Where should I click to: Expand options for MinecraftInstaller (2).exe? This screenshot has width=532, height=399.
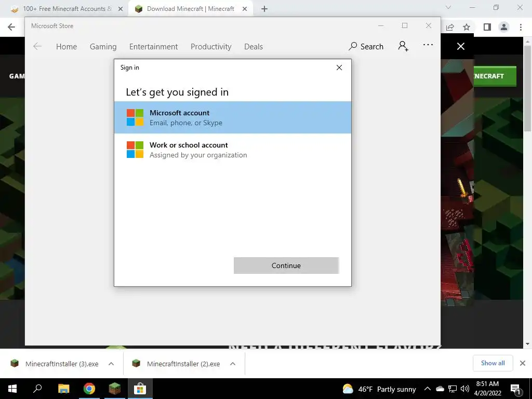coord(233,364)
